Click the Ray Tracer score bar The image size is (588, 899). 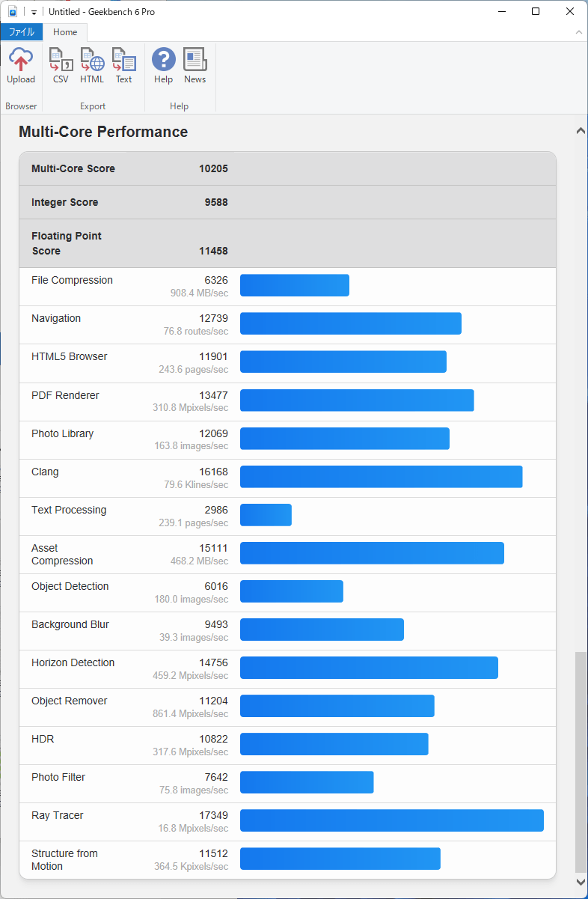391,820
